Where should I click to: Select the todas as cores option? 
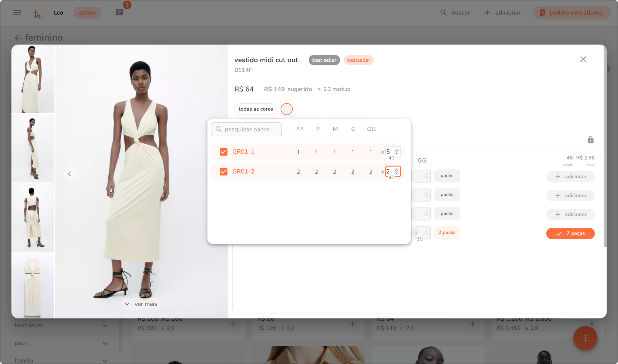pyautogui.click(x=256, y=109)
